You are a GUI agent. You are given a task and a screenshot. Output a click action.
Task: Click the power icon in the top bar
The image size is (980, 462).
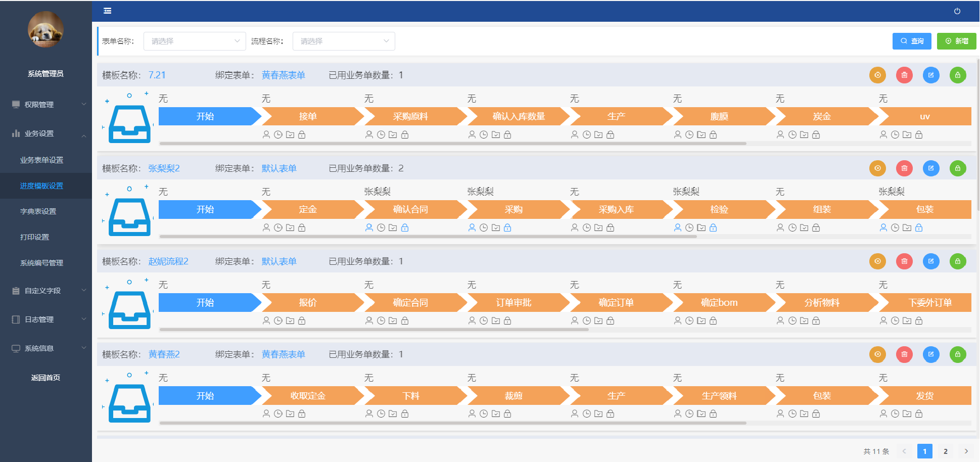pyautogui.click(x=957, y=11)
